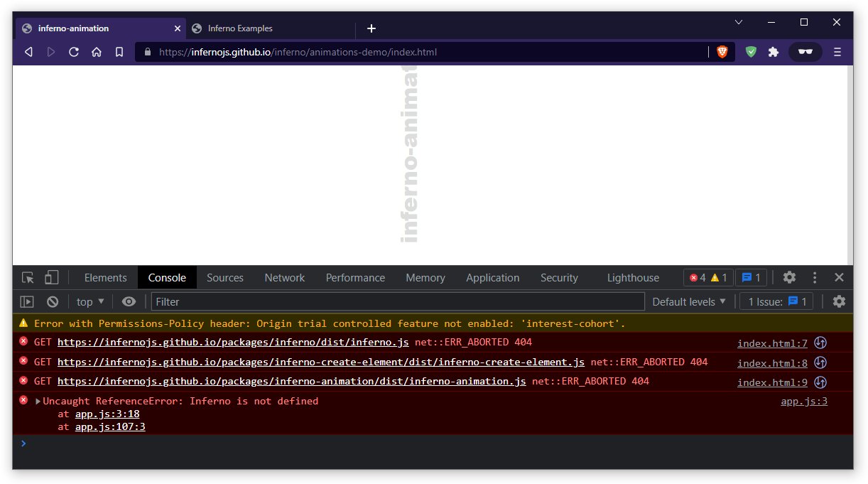This screenshot has height=484, width=868.
Task: Open the browser main hamburger menu
Action: click(x=837, y=52)
